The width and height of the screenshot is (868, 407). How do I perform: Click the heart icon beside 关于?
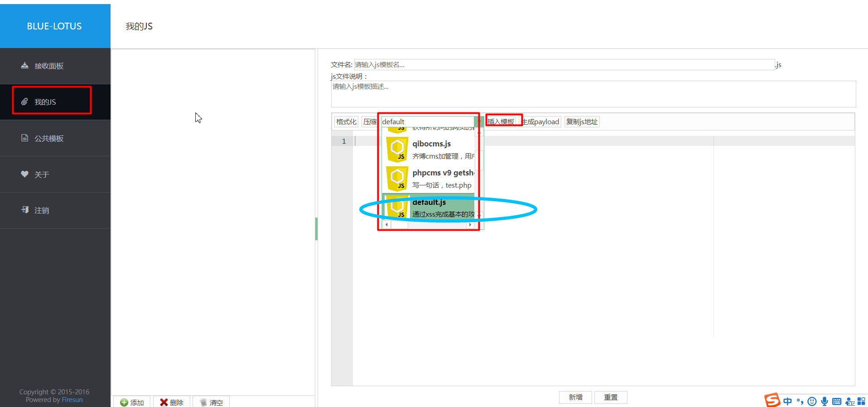tap(24, 174)
